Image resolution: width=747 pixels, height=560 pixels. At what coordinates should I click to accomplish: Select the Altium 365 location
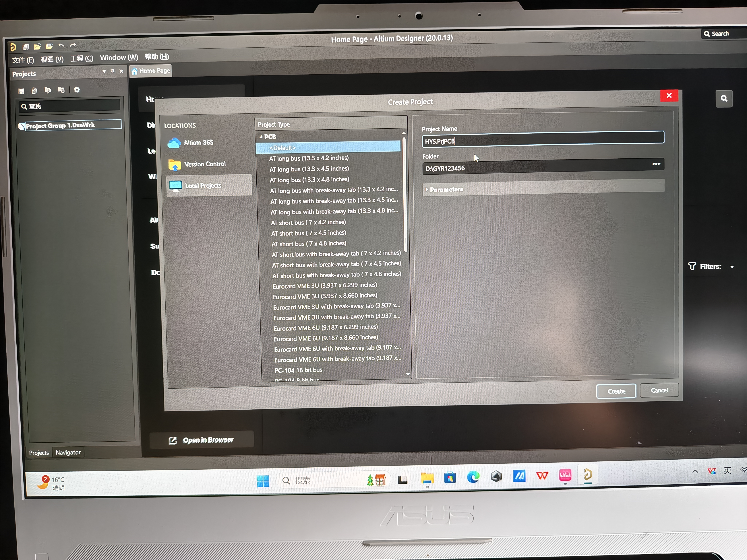(198, 143)
